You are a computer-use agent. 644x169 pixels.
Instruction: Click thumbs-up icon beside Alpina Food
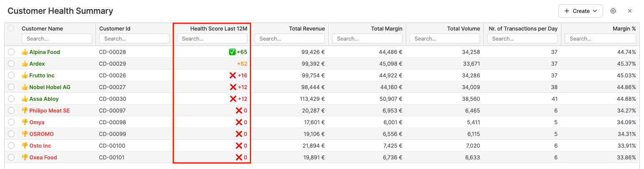click(x=25, y=52)
